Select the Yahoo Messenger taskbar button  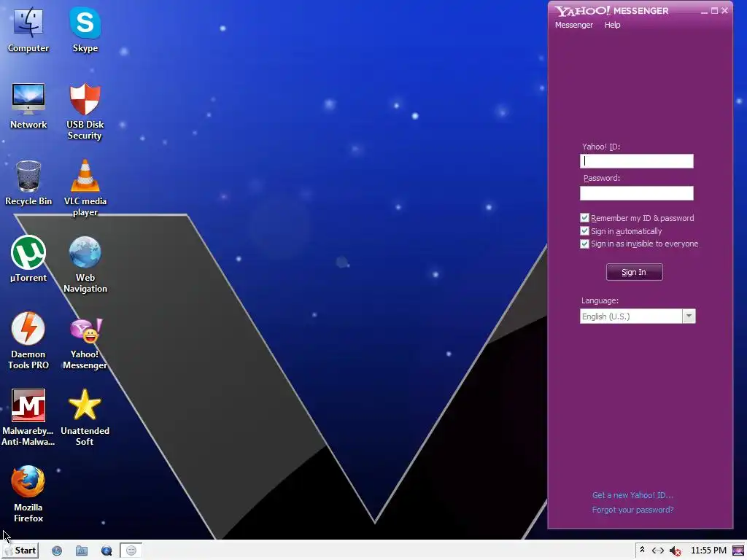[131, 551]
